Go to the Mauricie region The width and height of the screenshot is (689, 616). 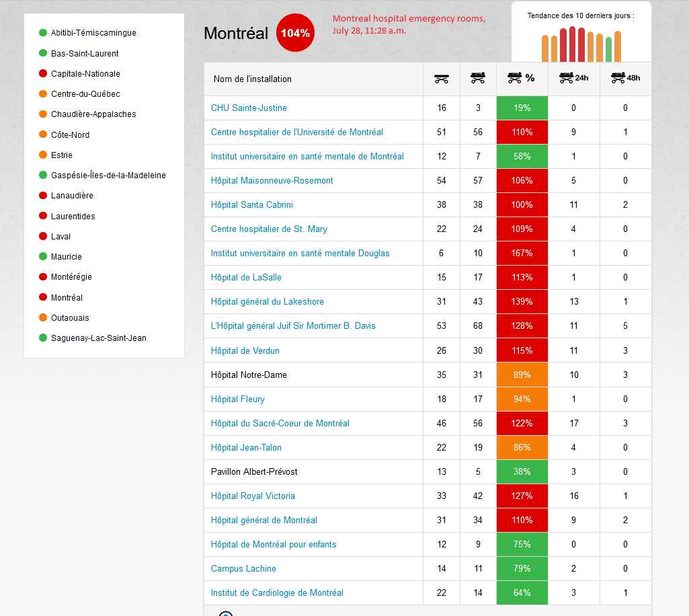pos(67,256)
